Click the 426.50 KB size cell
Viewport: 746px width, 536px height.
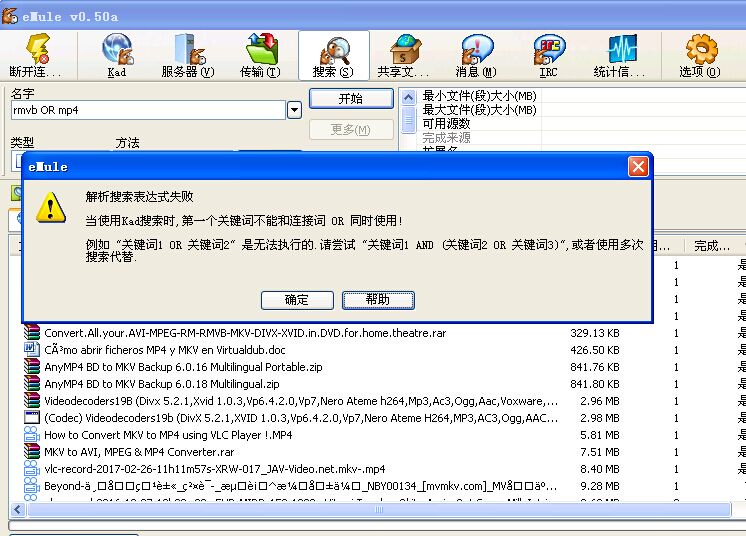click(595, 350)
